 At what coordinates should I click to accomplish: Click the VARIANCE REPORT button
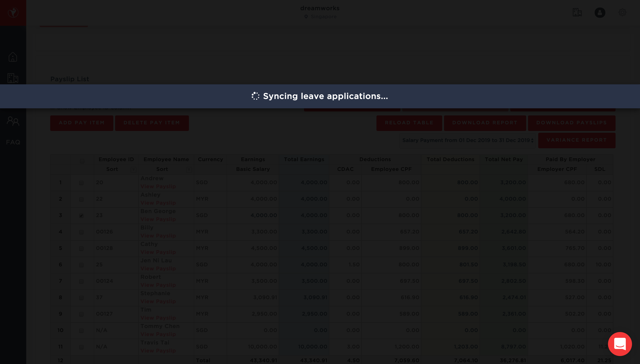tap(576, 140)
